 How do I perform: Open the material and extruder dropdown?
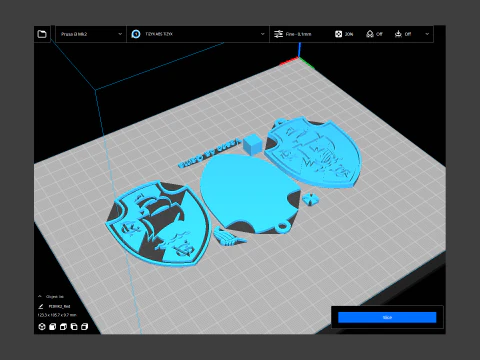[198, 34]
